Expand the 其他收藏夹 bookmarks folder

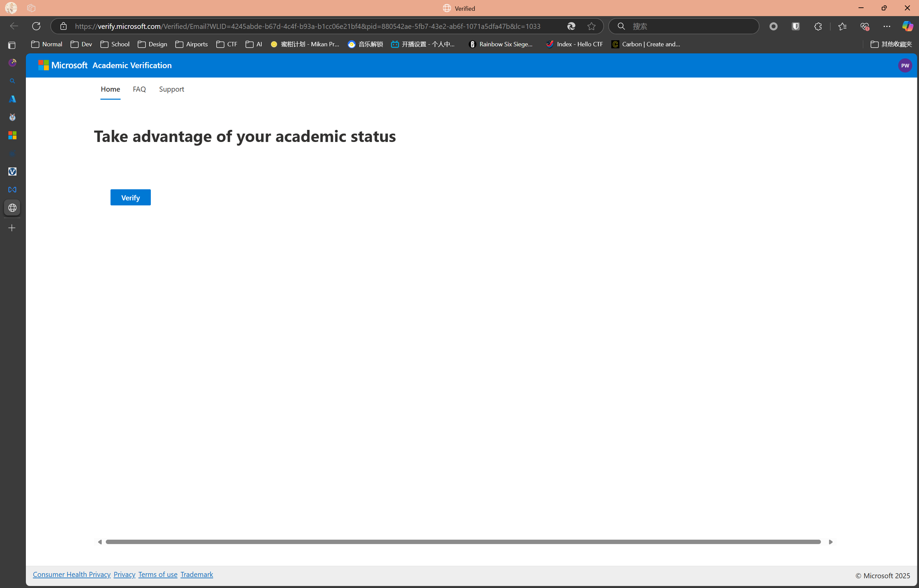pyautogui.click(x=891, y=44)
